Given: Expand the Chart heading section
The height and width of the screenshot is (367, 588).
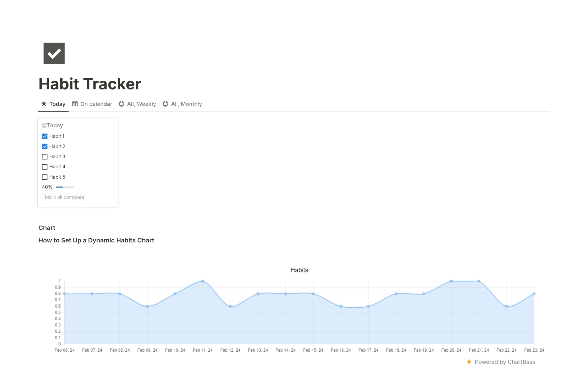Looking at the screenshot, I should tap(47, 228).
